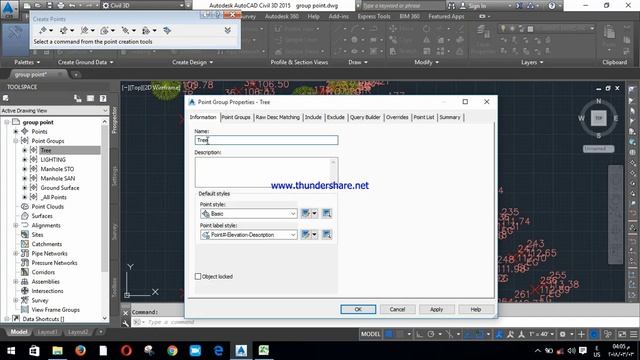Image resolution: width=640 pixels, height=360 pixels.
Task: Open the Point List tab
Action: [424, 117]
